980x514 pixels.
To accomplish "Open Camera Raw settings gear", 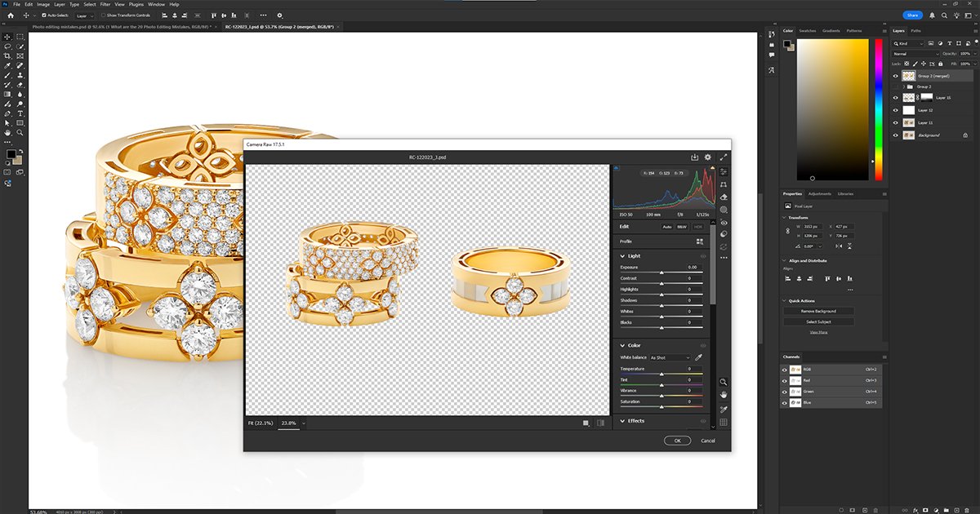I will pyautogui.click(x=708, y=157).
